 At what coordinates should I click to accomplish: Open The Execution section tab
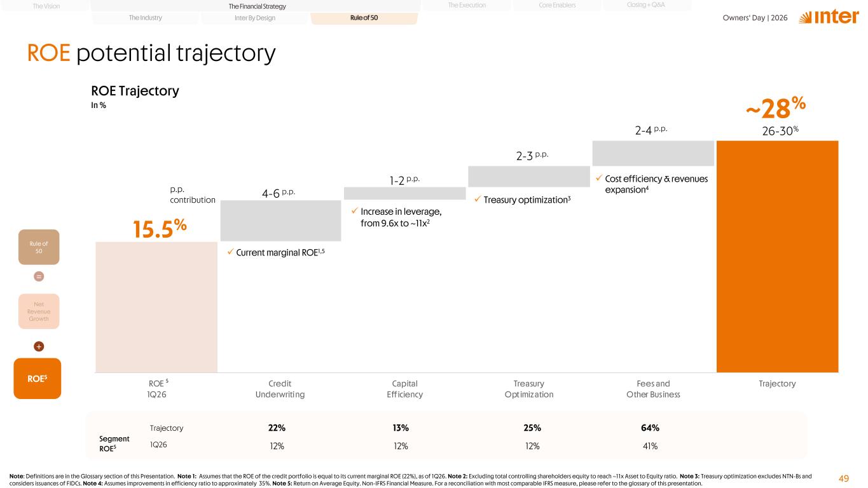[x=467, y=5]
